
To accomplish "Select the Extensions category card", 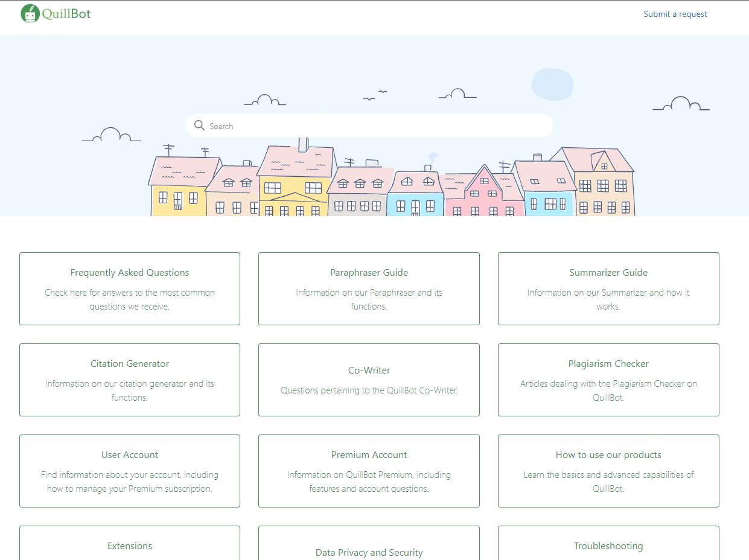I will pos(130,545).
